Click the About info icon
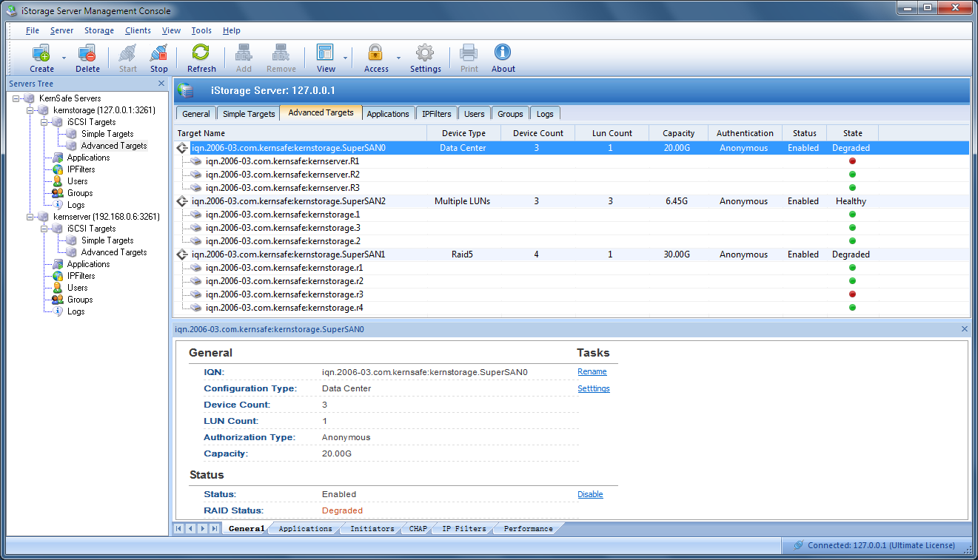Image resolution: width=978 pixels, height=560 pixels. pyautogui.click(x=503, y=53)
